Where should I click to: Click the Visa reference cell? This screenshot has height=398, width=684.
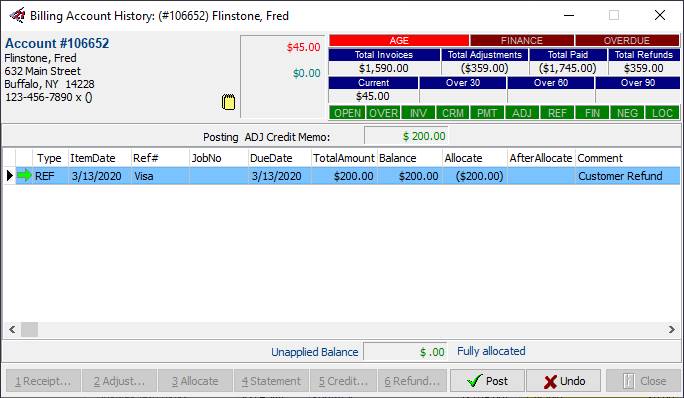click(x=160, y=176)
